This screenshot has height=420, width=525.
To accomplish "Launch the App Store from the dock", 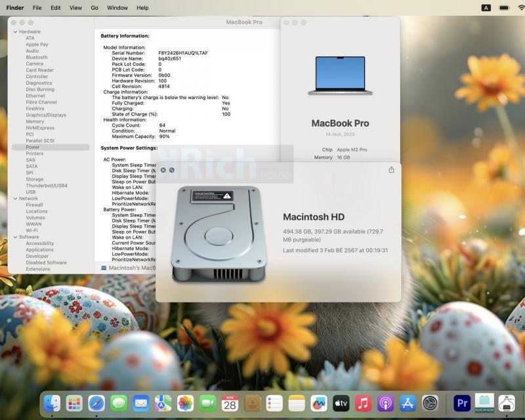I will [408, 403].
